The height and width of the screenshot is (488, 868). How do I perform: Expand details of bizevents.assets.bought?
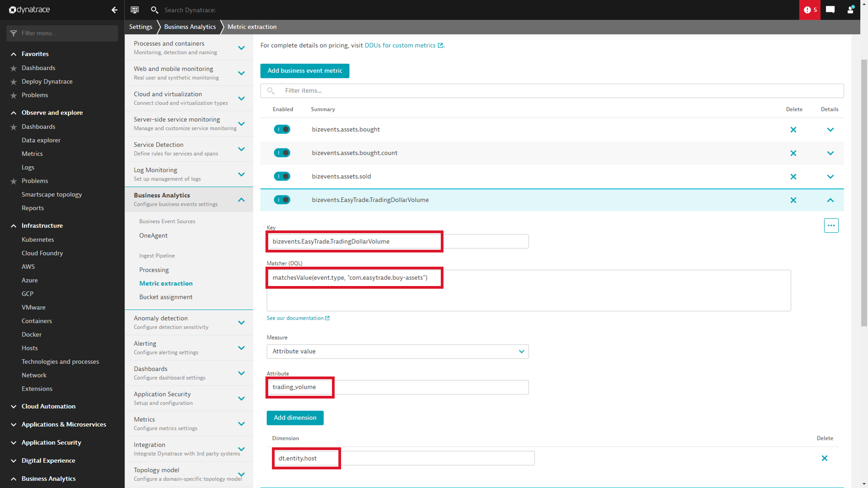(x=830, y=129)
